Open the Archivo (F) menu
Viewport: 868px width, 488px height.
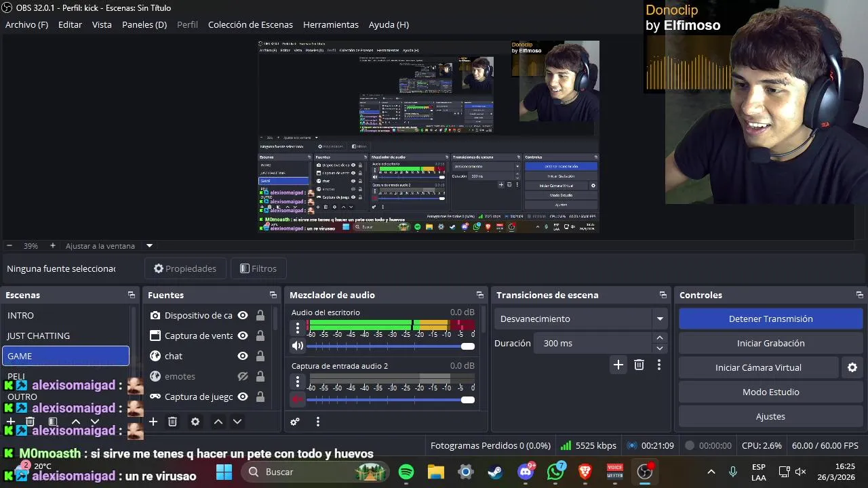26,24
